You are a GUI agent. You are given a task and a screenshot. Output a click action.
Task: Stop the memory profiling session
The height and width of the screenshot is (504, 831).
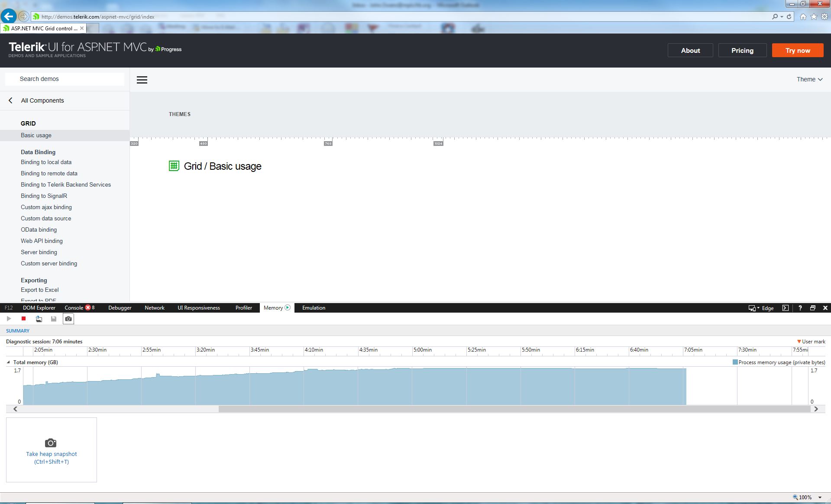[24, 319]
